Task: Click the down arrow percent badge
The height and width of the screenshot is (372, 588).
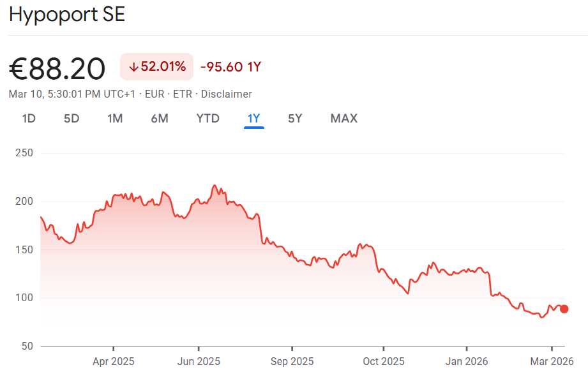Action: (x=156, y=66)
